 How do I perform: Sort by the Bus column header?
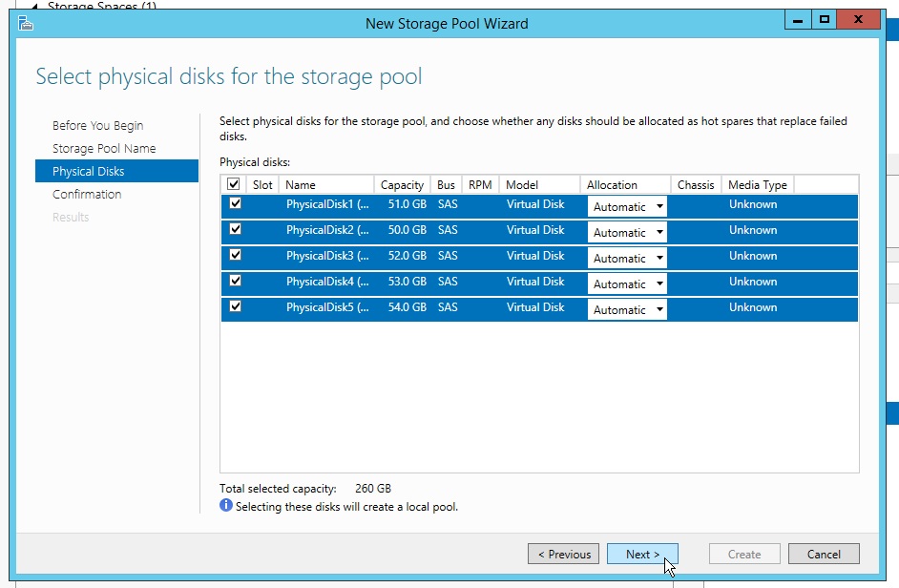(446, 185)
